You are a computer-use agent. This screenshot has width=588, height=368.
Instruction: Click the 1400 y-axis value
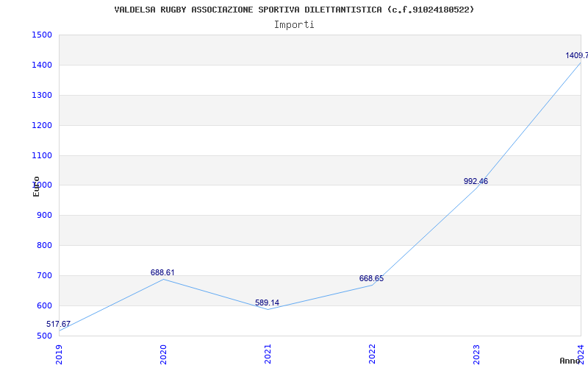click(42, 66)
